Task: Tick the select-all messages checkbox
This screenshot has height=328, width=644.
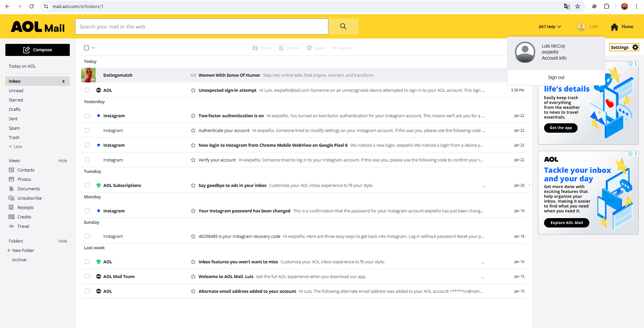Action: 87,48
